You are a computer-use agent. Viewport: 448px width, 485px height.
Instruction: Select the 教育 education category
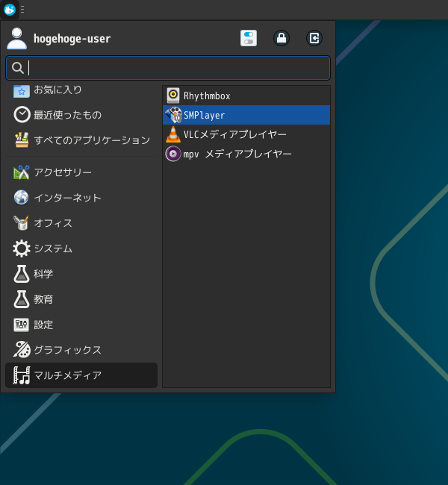pos(81,299)
